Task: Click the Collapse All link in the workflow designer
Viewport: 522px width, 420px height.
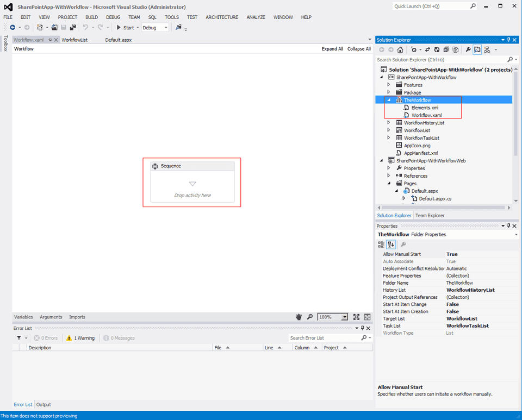Action: click(x=359, y=48)
